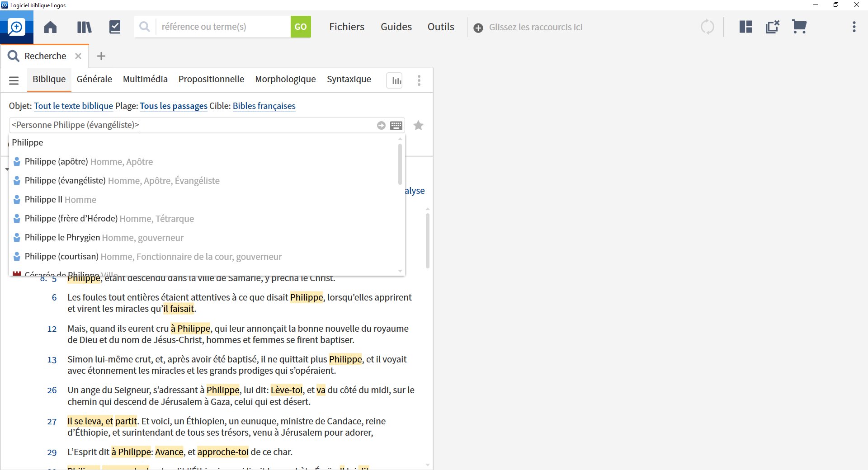Restore down the Logos window

836,5
